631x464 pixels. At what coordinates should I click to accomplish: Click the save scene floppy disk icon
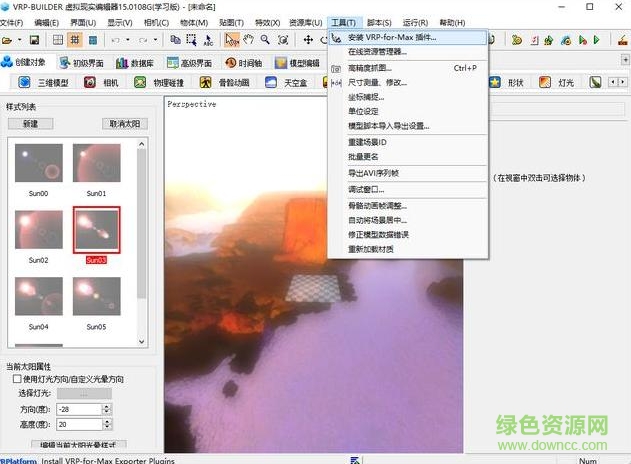point(35,40)
